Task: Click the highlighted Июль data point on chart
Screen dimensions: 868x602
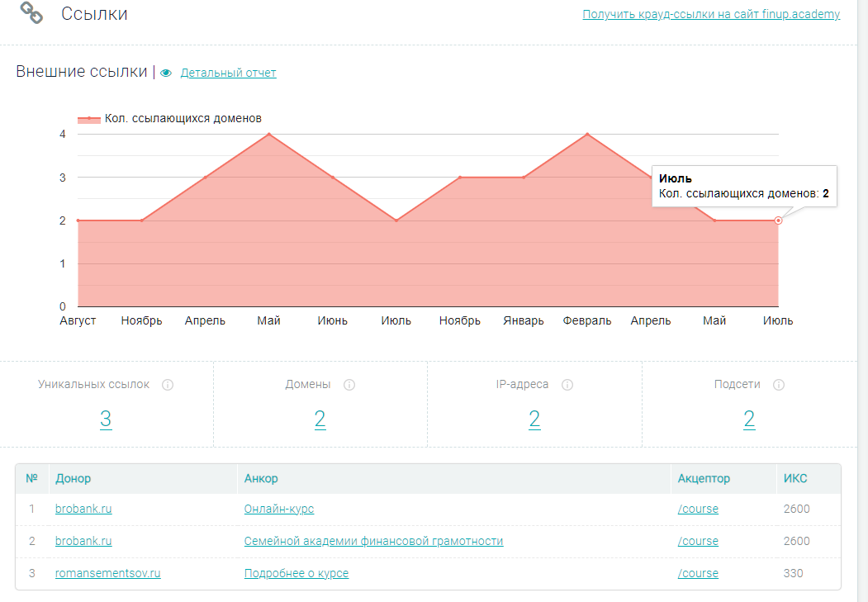Action: 778,220
